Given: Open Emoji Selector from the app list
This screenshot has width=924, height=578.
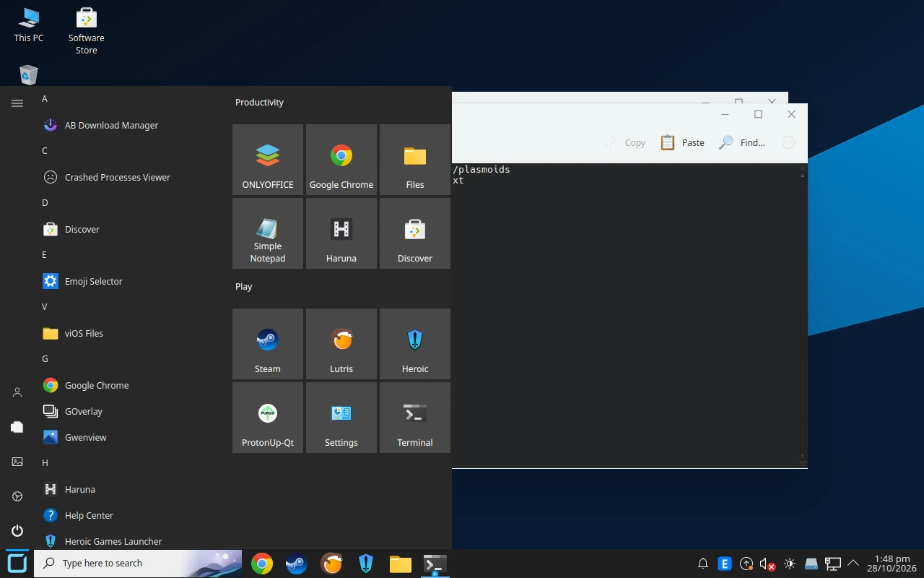Looking at the screenshot, I should point(130,281).
